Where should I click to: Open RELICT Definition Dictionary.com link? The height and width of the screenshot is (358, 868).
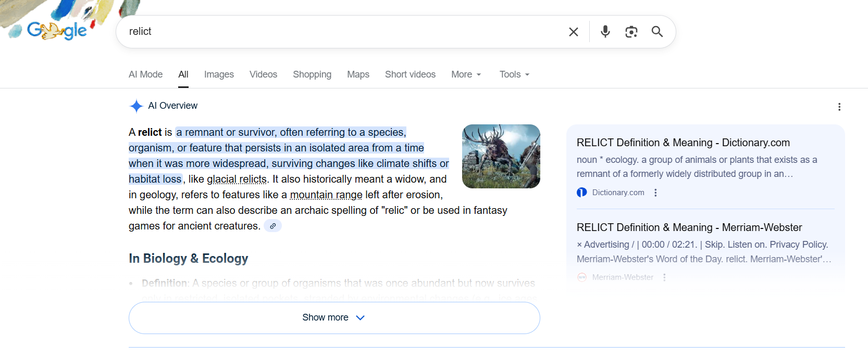683,143
